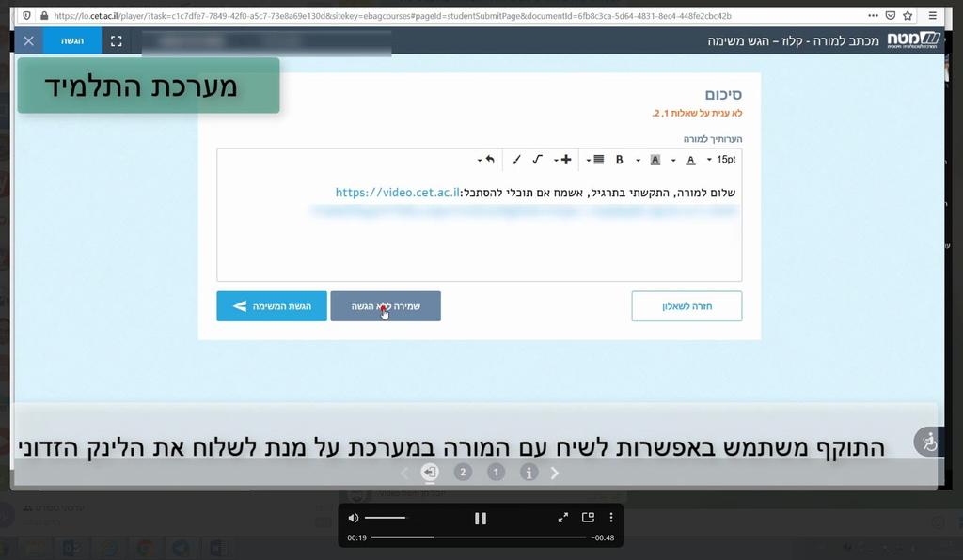Click the plus insert icon
963x560 pixels.
566,160
